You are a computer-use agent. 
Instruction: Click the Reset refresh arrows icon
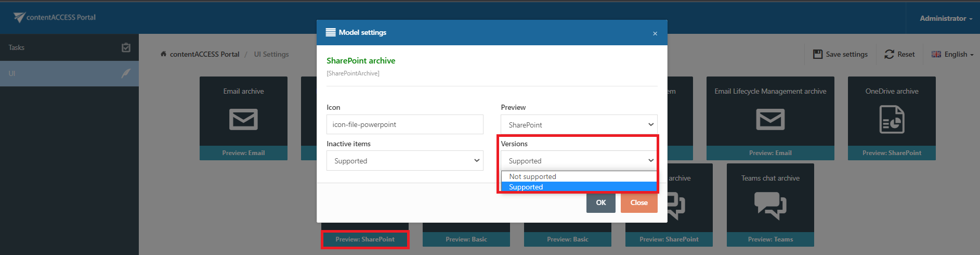click(889, 54)
